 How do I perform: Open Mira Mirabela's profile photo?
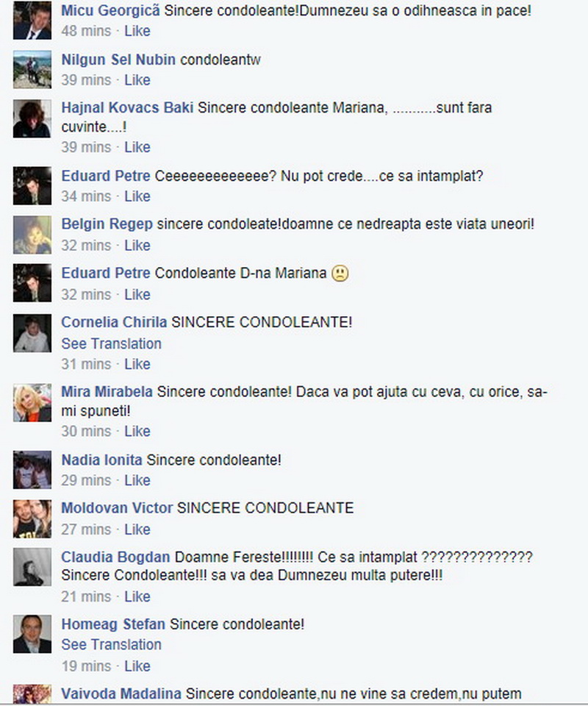32,402
